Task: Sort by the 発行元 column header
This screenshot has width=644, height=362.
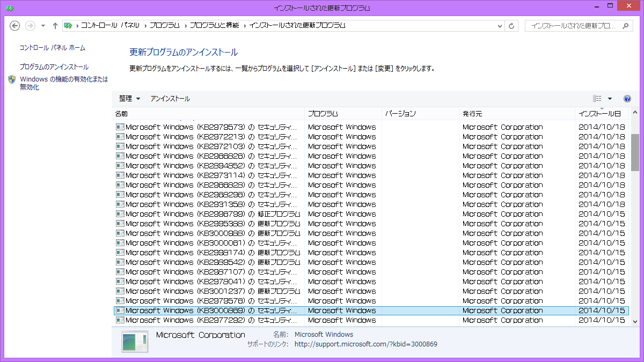Action: (517, 114)
